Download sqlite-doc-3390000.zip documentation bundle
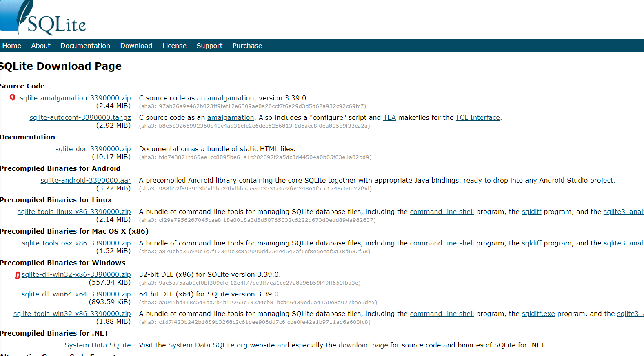Viewport: 644px width, 356px height. pyautogui.click(x=93, y=149)
